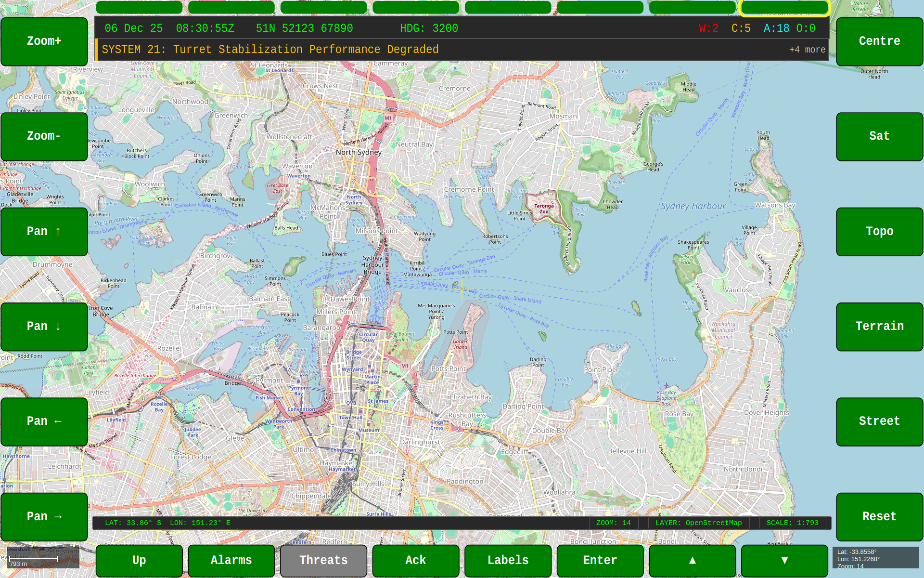Screen dimensions: 924x578
Task: Switch map layer to Topo
Action: click(x=879, y=232)
